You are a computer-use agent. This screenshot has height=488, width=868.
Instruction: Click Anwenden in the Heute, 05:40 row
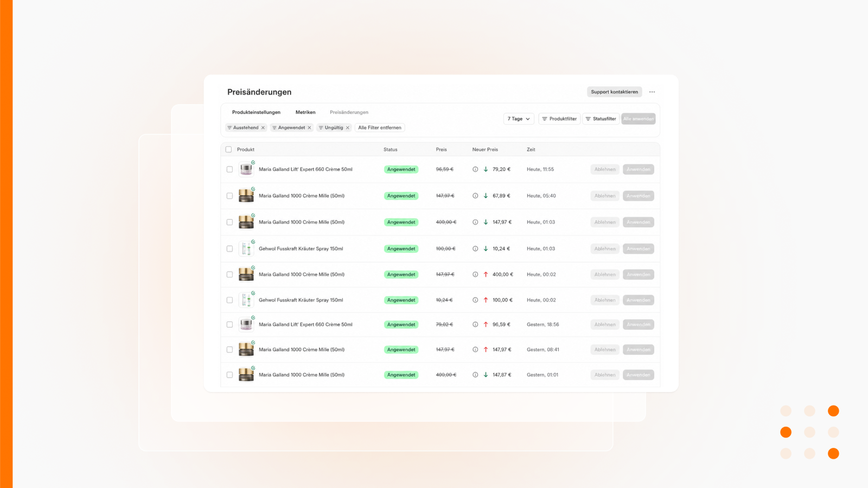[639, 196]
